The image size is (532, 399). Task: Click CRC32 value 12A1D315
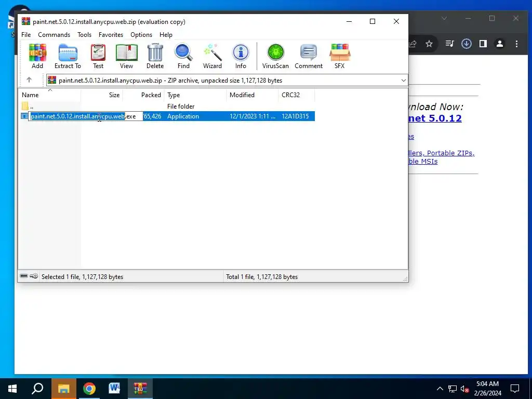(295, 116)
